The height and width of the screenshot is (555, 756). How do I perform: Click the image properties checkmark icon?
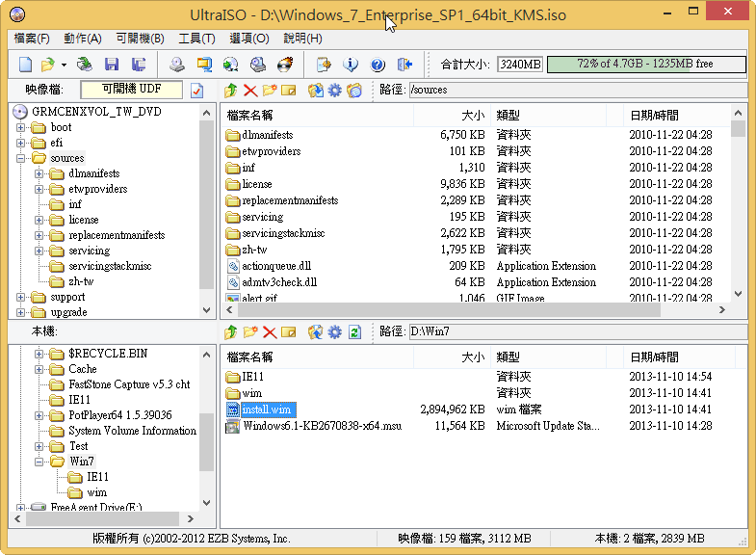pos(196,91)
